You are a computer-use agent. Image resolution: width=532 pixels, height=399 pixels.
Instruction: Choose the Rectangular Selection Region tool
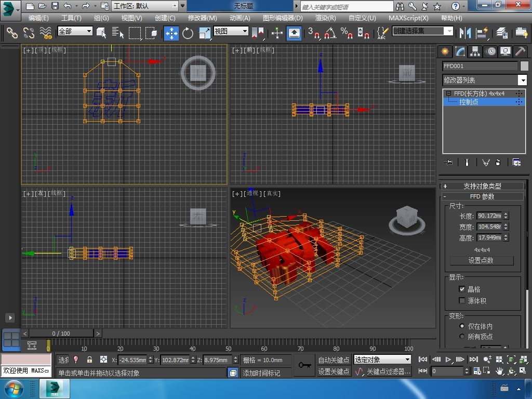pyautogui.click(x=135, y=33)
